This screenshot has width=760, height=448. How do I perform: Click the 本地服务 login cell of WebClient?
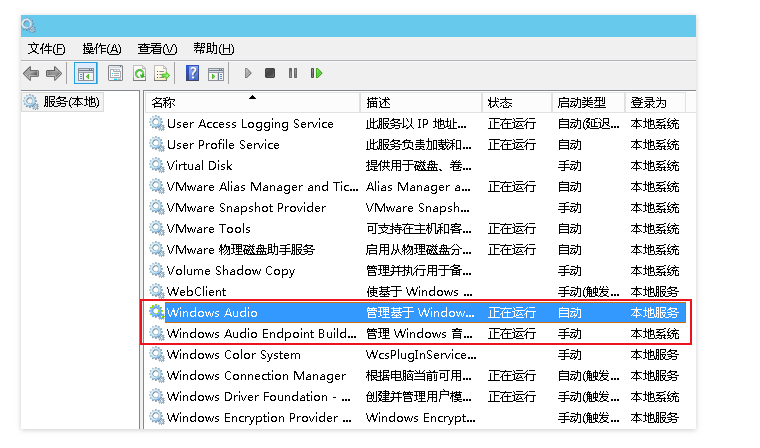[654, 291]
